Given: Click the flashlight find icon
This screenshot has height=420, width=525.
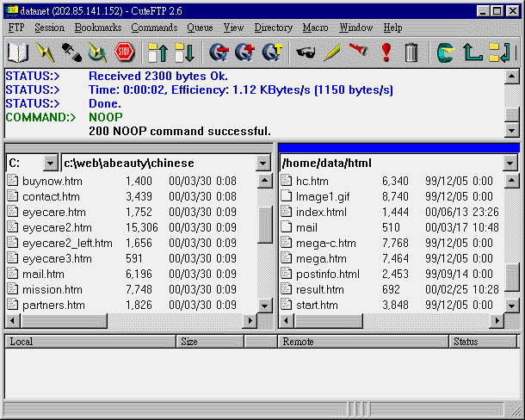Looking at the screenshot, I should click(x=359, y=50).
